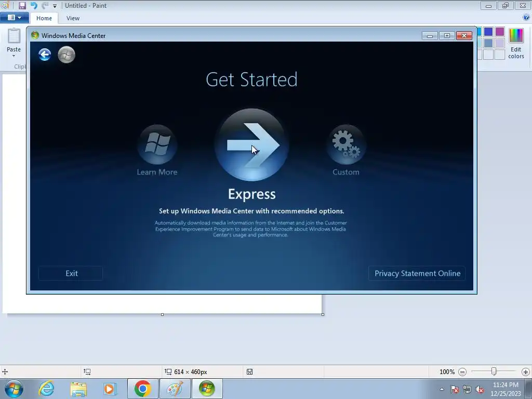Open the Windows Start menu orb

pos(14,389)
